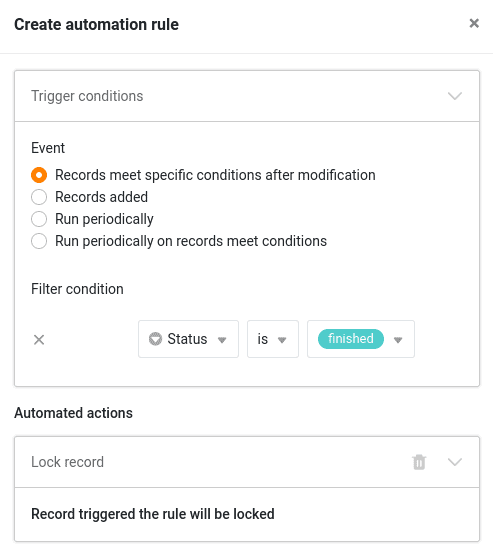
Task: Click the teal finished option tag
Action: coord(351,339)
